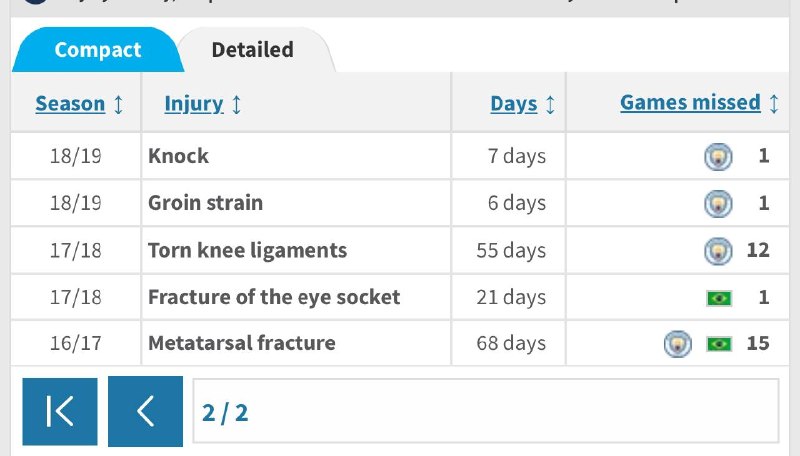The image size is (800, 456).
Task: Click the club crest in Torn knee ligaments row
Action: (718, 251)
